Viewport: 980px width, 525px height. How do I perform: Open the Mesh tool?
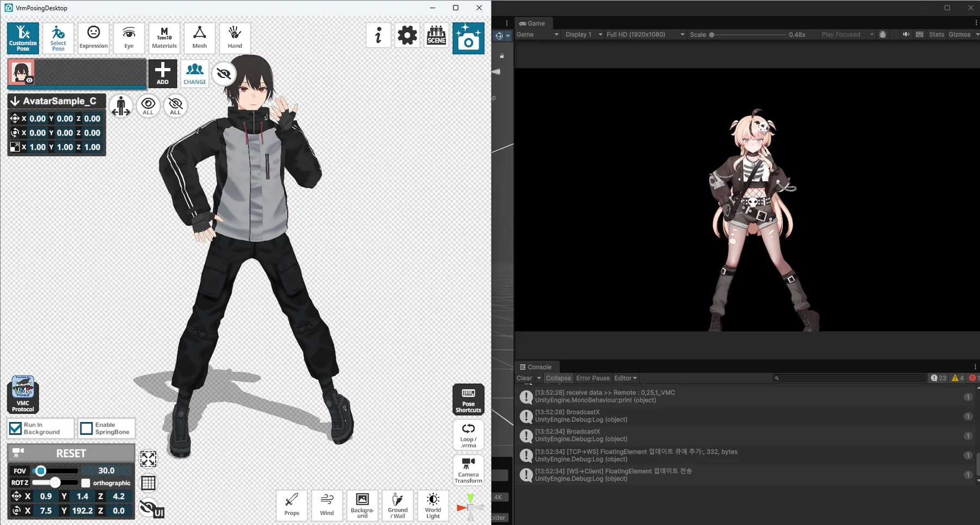point(200,38)
